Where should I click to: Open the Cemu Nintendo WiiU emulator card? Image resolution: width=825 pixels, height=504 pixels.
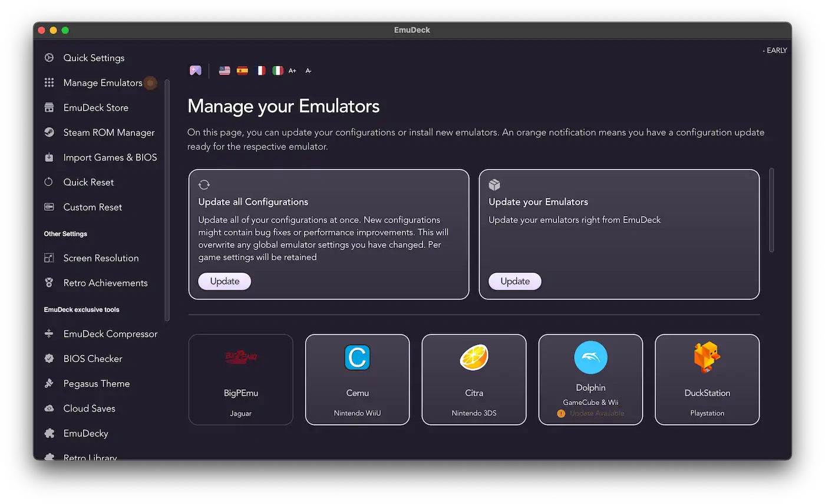[357, 380]
